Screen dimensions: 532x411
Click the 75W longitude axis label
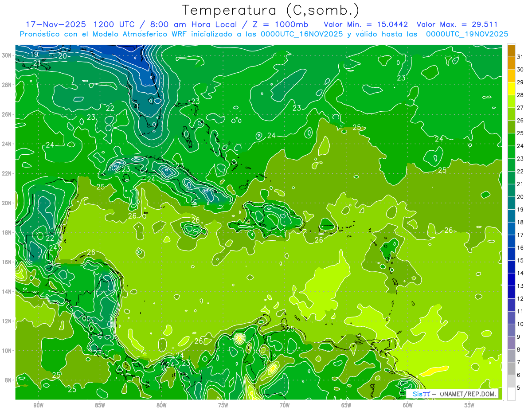point(223,405)
